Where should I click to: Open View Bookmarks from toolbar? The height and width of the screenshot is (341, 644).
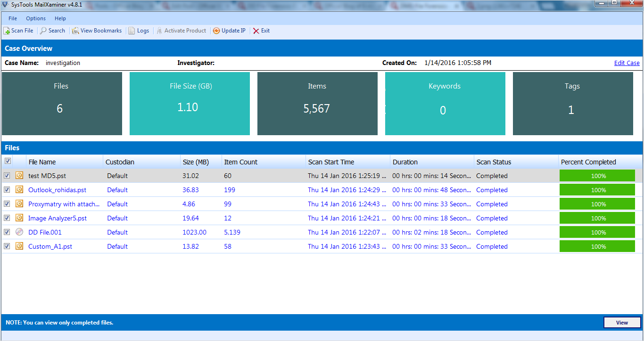click(x=75, y=31)
